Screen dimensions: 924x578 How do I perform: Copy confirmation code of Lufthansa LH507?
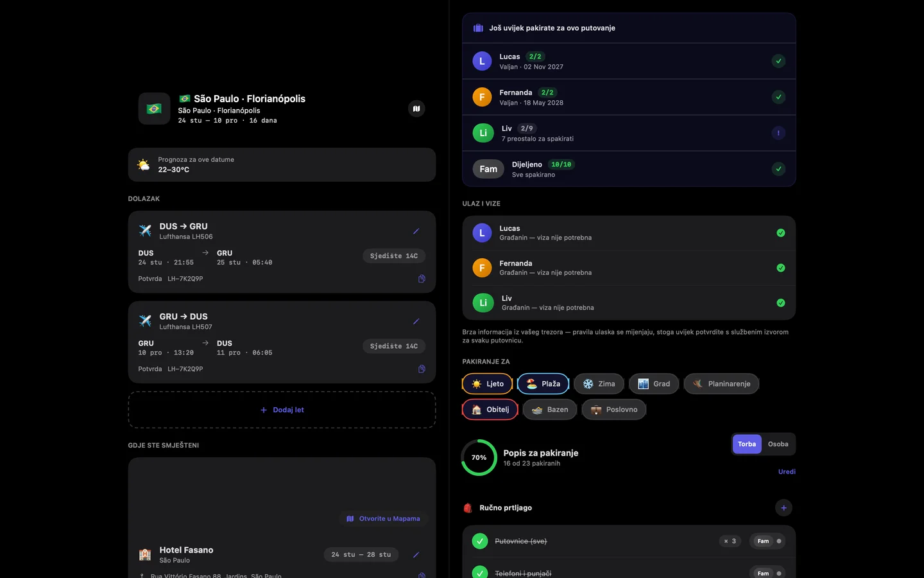click(422, 369)
